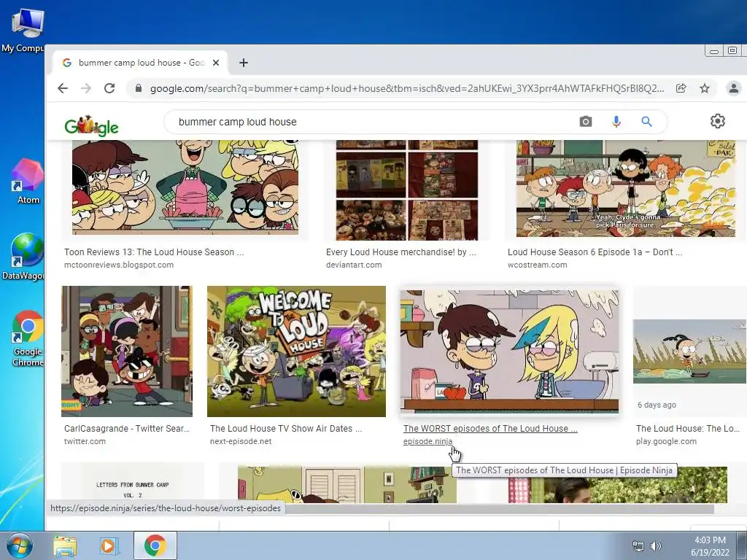Click the address bar URL
Image resolution: width=747 pixels, height=560 pixels.
406,88
